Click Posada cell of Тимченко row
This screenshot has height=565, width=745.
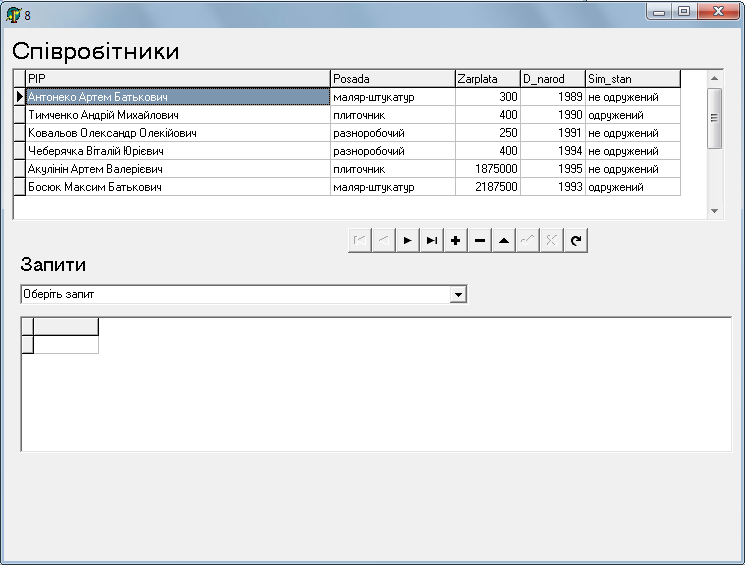pyautogui.click(x=393, y=115)
